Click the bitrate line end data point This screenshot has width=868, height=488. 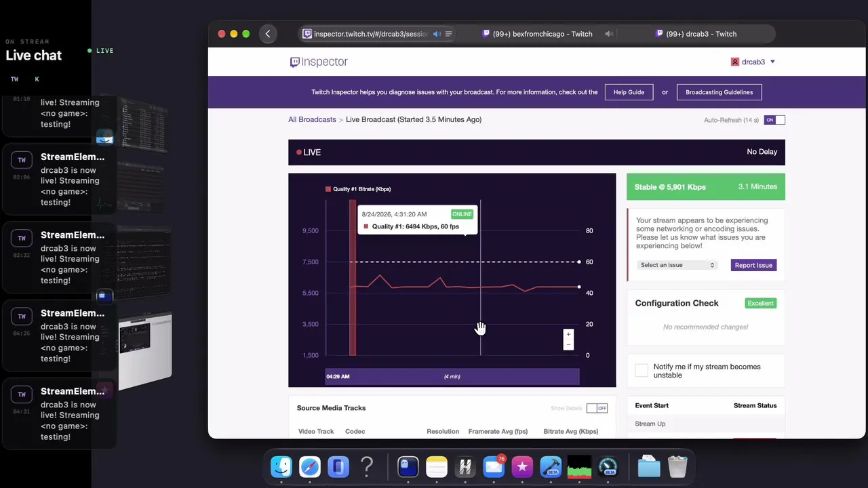pos(578,287)
